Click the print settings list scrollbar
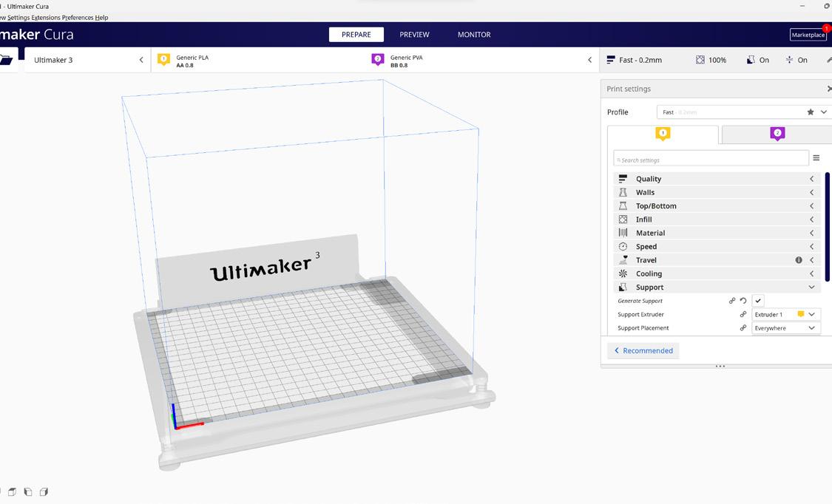This screenshot has width=832, height=504. pyautogui.click(x=828, y=227)
